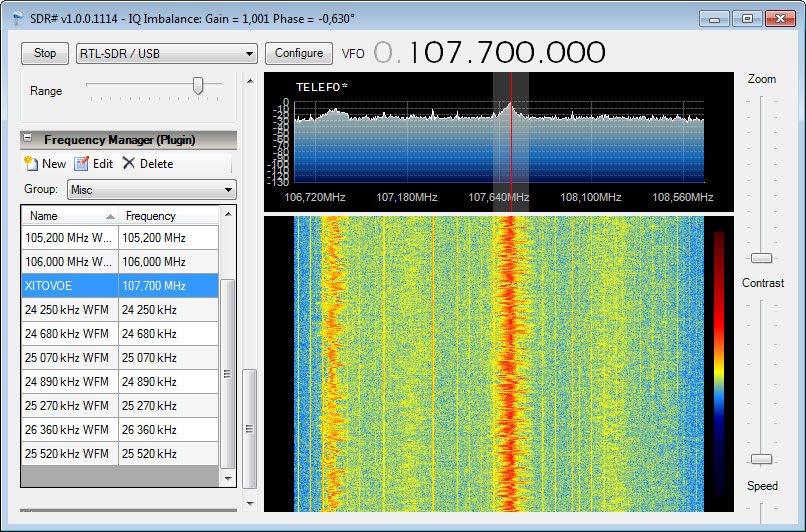Open the Group dropdown showing Misc
Image resolution: width=806 pixels, height=532 pixels.
(151, 189)
